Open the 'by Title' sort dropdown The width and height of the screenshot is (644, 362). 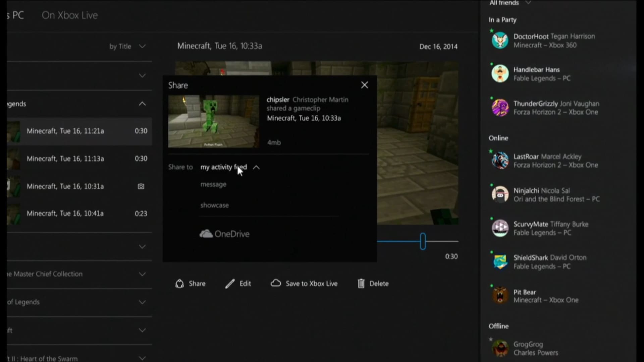point(127,46)
